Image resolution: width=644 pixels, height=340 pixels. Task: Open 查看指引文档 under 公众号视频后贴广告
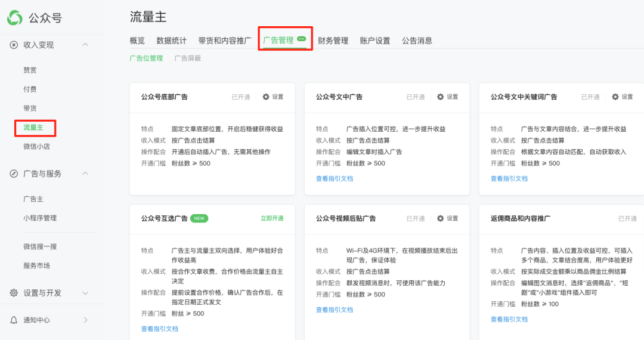point(335,310)
